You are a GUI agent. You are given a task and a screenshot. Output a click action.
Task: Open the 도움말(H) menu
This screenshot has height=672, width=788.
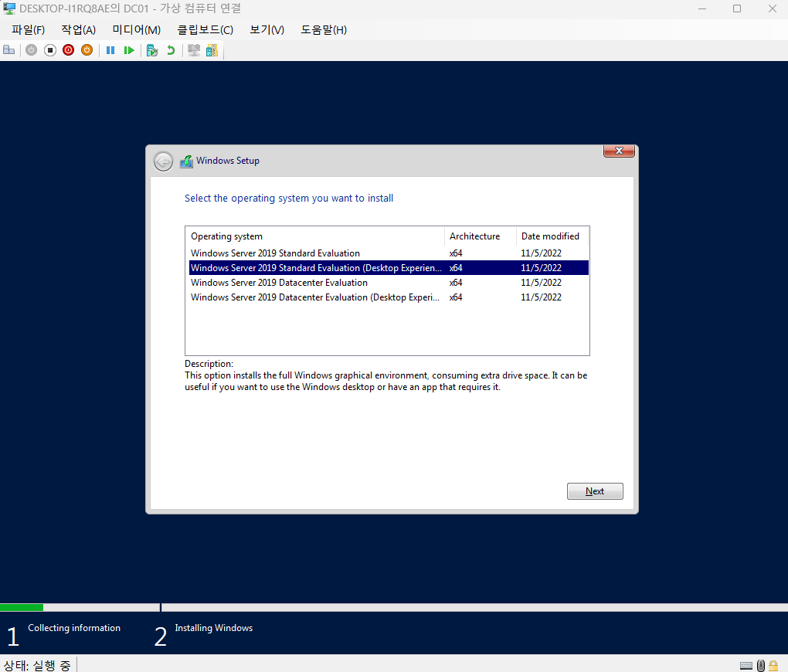[x=324, y=29]
